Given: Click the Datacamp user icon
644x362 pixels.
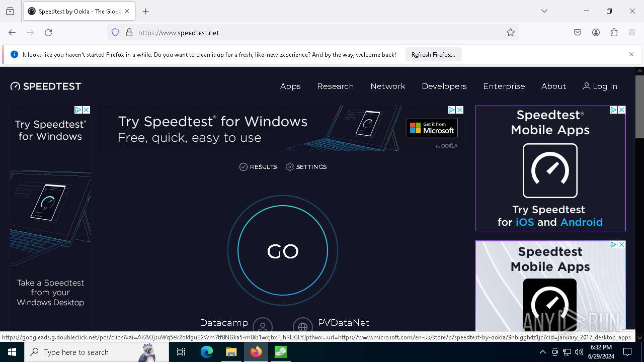Looking at the screenshot, I should [263, 326].
